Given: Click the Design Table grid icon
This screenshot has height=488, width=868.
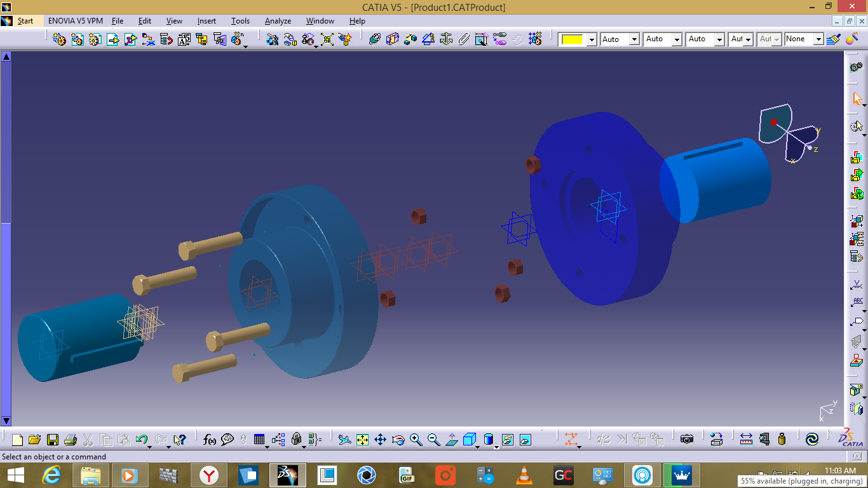Looking at the screenshot, I should click(259, 440).
